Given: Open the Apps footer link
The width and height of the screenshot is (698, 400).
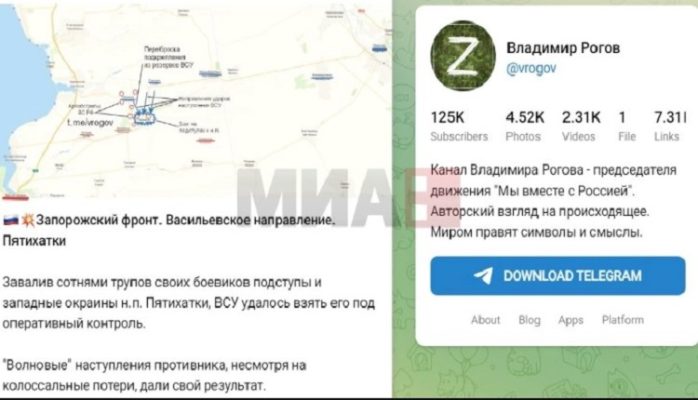Looking at the screenshot, I should tap(571, 320).
